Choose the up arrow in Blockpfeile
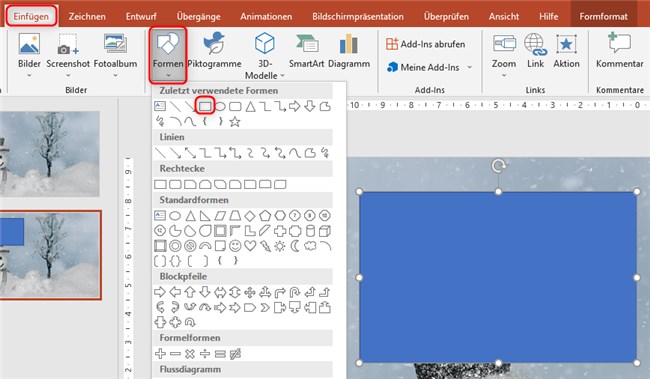The width and height of the screenshot is (650, 379). pos(190,292)
